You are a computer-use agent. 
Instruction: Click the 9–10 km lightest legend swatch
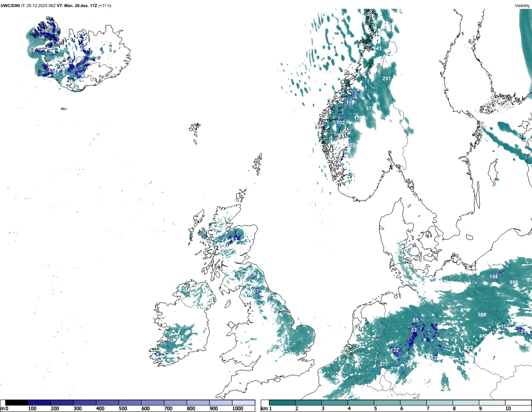point(492,403)
